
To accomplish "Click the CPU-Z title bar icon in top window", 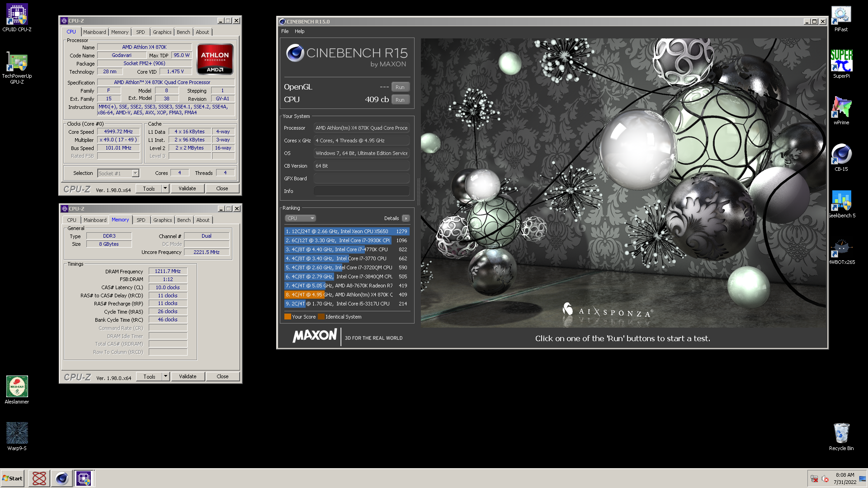I will click(64, 21).
